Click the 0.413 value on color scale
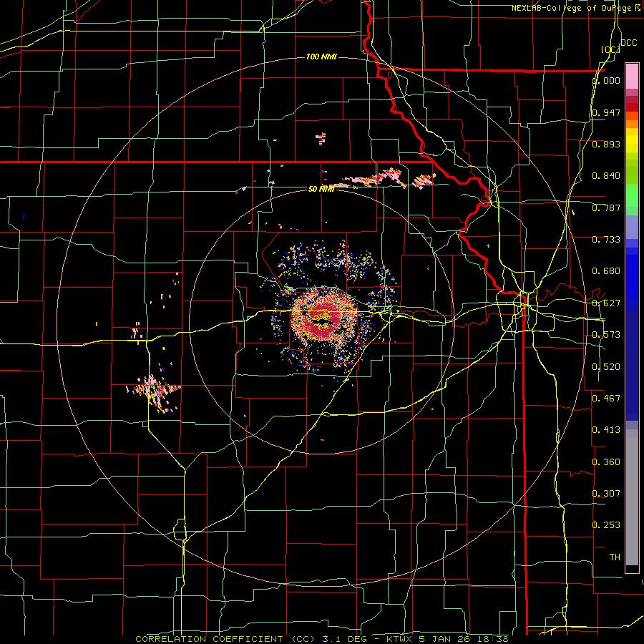This screenshot has width=644, height=644. (x=606, y=430)
